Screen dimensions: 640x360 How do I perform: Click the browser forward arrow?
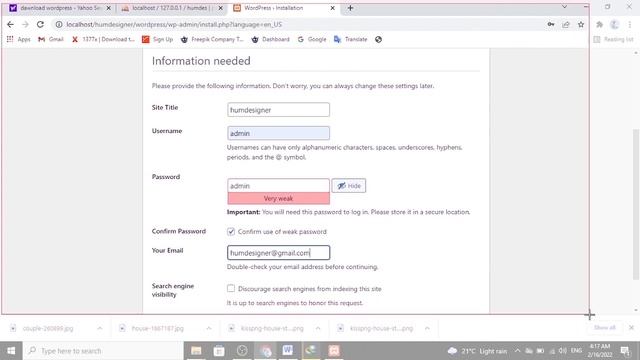[x=25, y=24]
